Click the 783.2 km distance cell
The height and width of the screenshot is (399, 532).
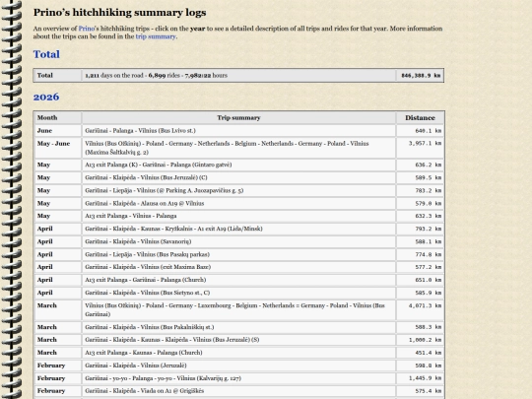click(420, 190)
